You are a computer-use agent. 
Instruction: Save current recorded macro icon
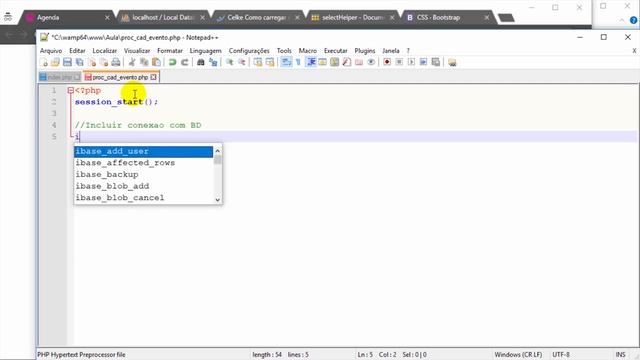[436, 62]
